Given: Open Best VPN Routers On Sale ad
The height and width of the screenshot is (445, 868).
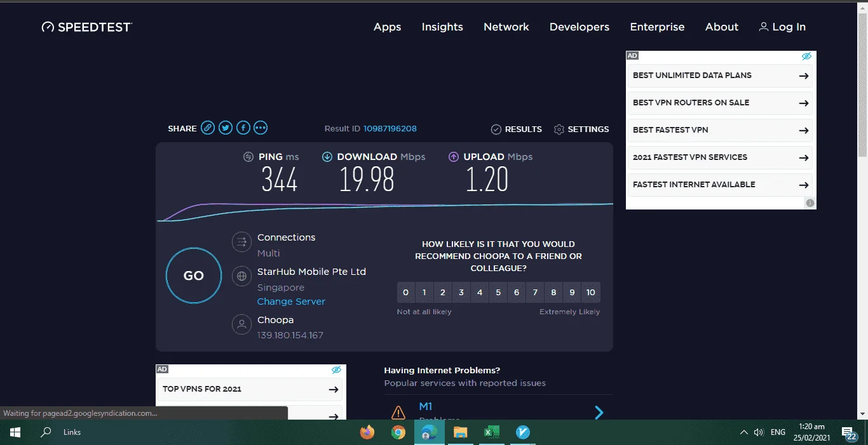Looking at the screenshot, I should (x=721, y=103).
